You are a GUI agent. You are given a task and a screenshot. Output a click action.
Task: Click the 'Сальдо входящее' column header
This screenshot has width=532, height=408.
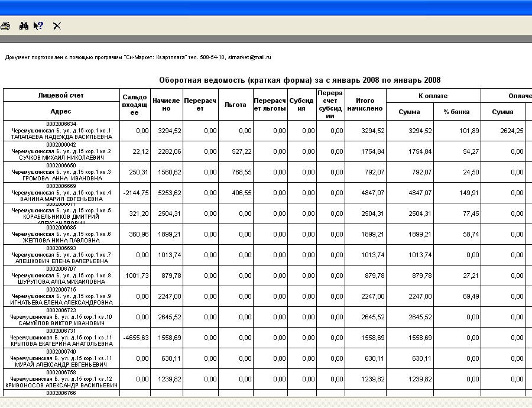(x=135, y=105)
